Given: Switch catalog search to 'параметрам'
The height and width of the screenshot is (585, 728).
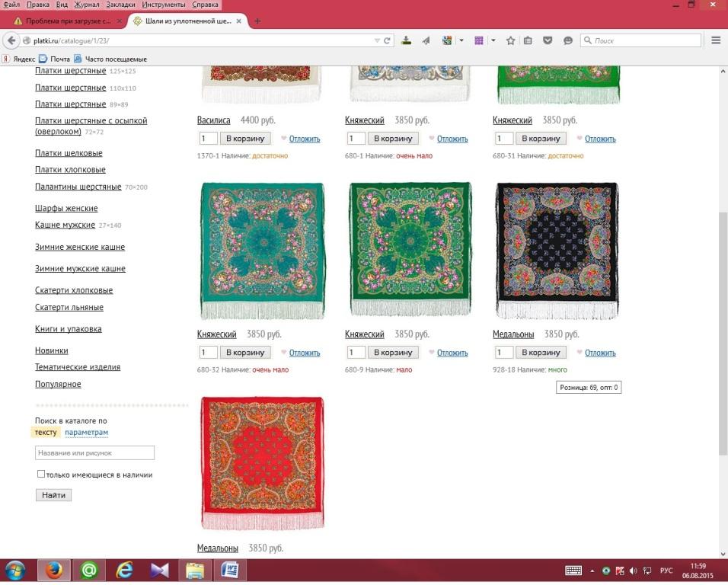Looking at the screenshot, I should coord(86,433).
